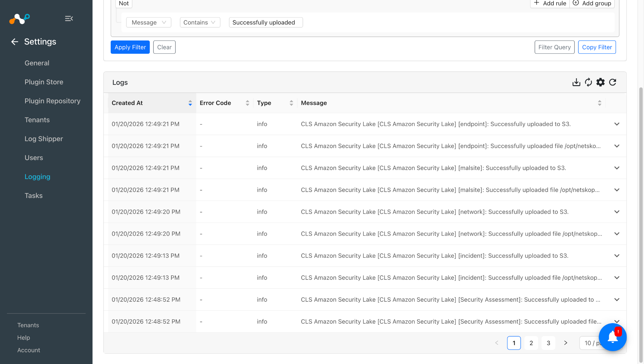Collapse the sidebar menu icon

69,19
